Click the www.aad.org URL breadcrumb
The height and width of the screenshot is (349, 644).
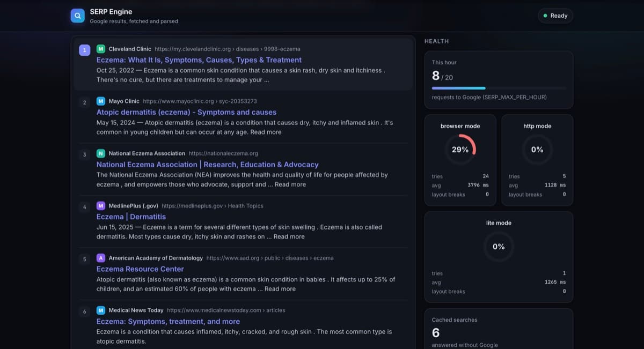270,258
